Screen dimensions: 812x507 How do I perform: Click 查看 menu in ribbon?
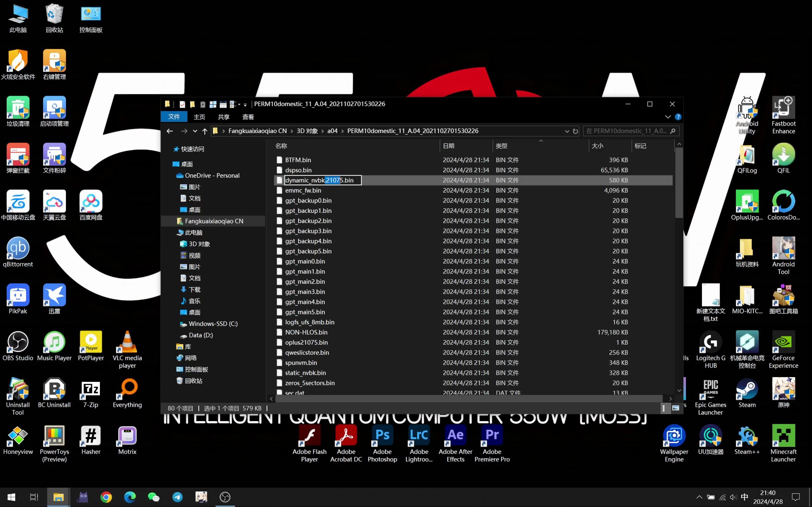(248, 116)
